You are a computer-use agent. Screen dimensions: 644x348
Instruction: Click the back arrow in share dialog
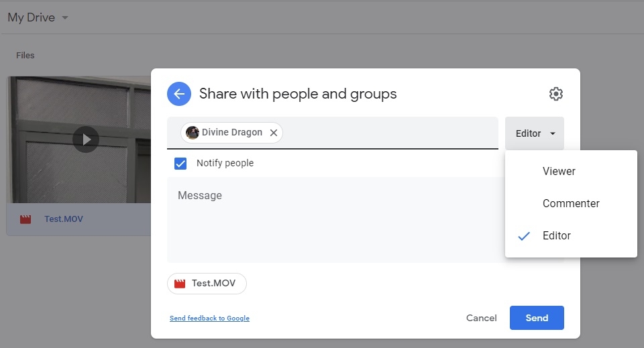(179, 94)
